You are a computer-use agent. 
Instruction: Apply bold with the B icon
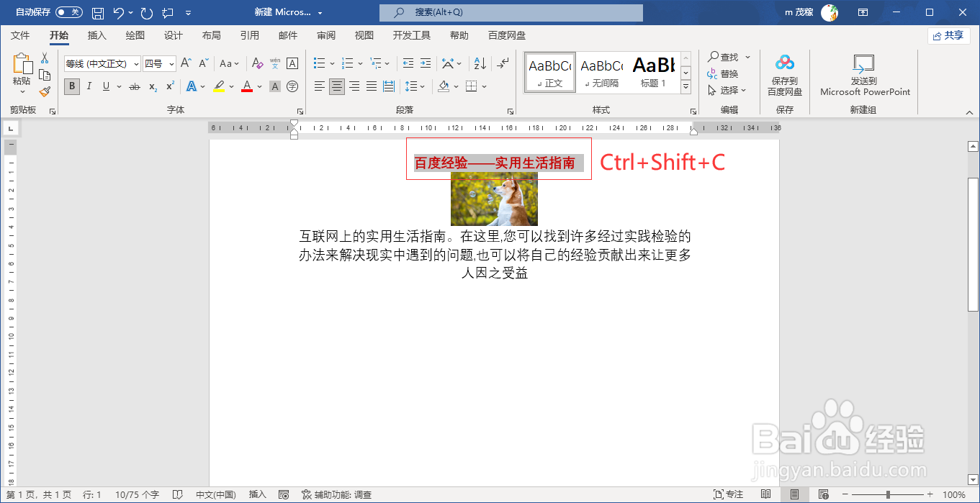71,86
